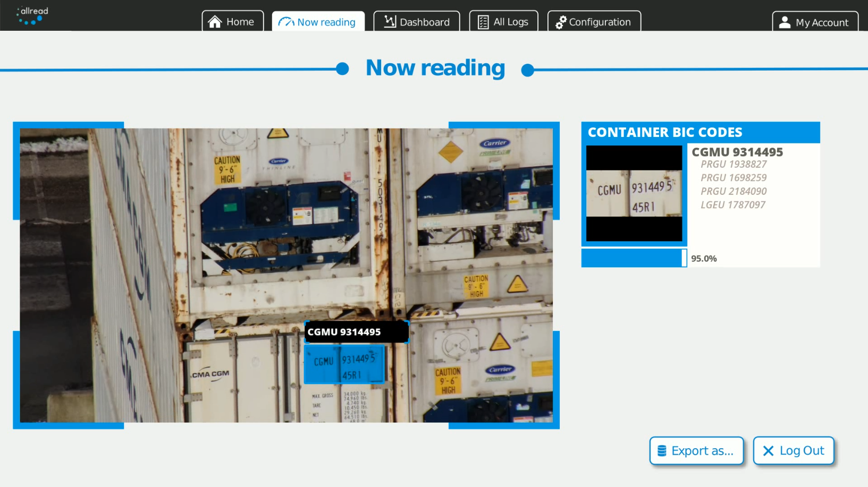Click the CGMU code crop thumbnail
The width and height of the screenshot is (868, 487).
(x=634, y=193)
